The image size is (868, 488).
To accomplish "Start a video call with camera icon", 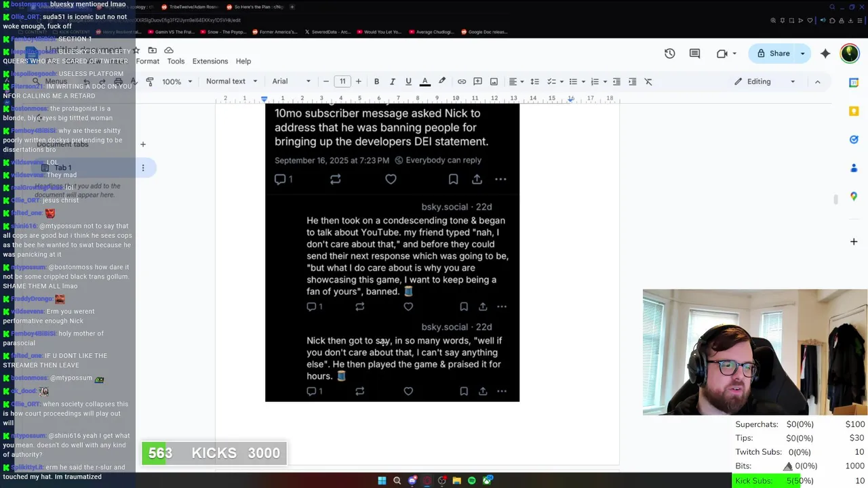I will tap(722, 54).
